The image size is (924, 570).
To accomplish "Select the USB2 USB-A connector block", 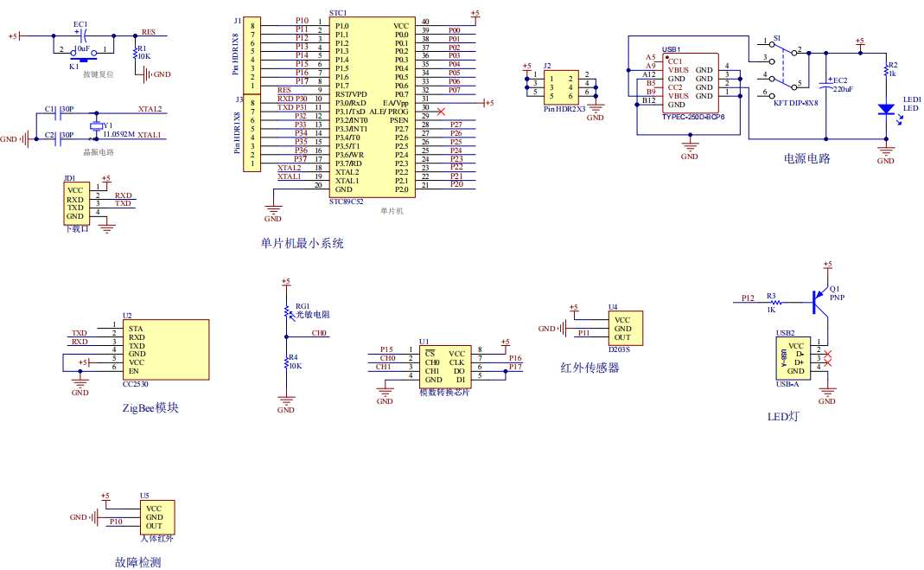I will [x=793, y=358].
